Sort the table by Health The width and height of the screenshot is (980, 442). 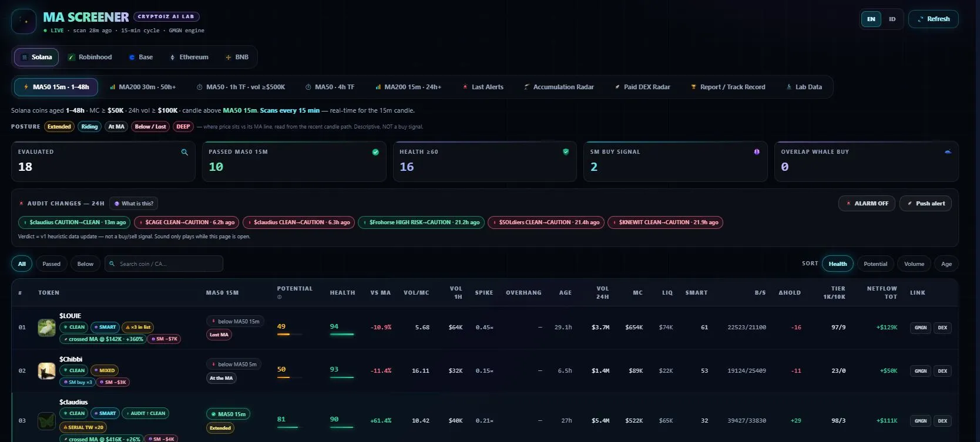838,264
